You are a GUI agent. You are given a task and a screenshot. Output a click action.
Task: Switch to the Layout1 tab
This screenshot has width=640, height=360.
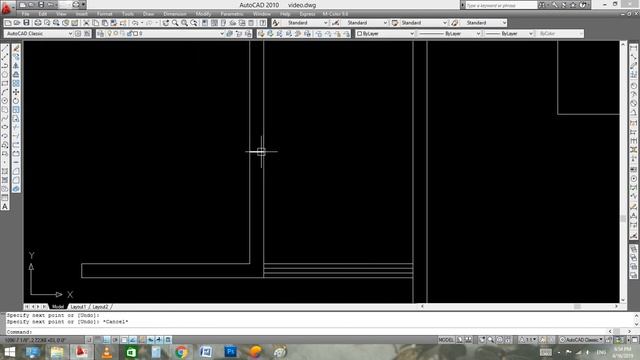pyautogui.click(x=78, y=307)
